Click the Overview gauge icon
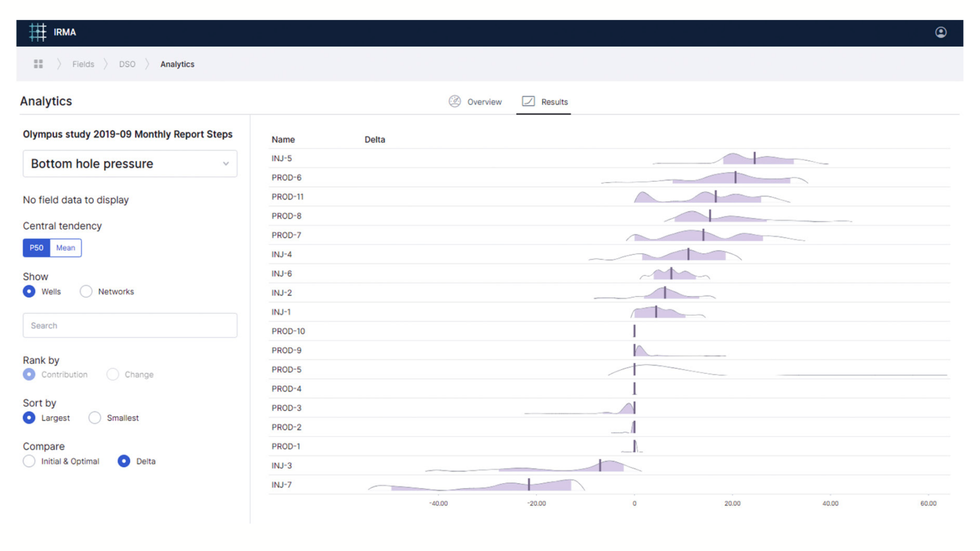Screen dimensions: 980x551 (454, 102)
